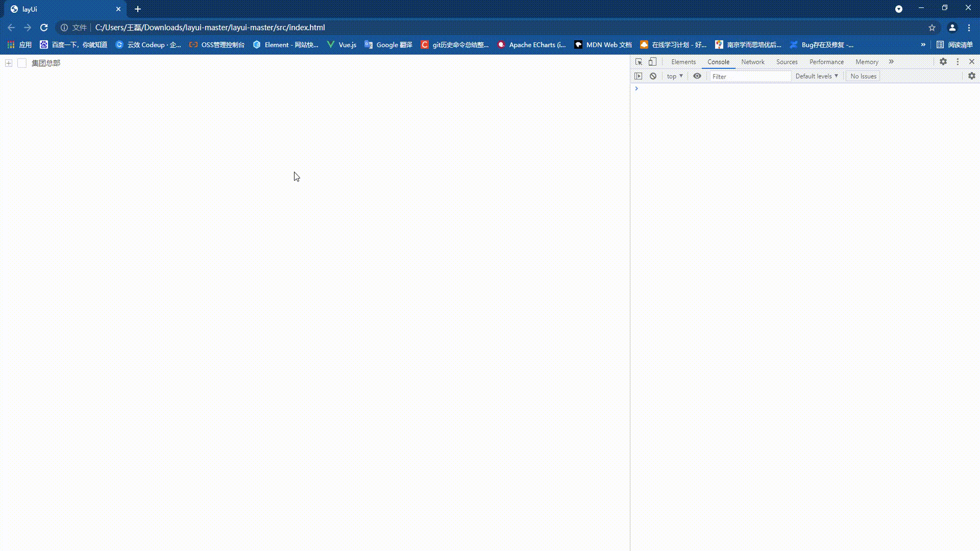This screenshot has width=980, height=551.
Task: Switch to the Network tab
Action: tap(752, 62)
